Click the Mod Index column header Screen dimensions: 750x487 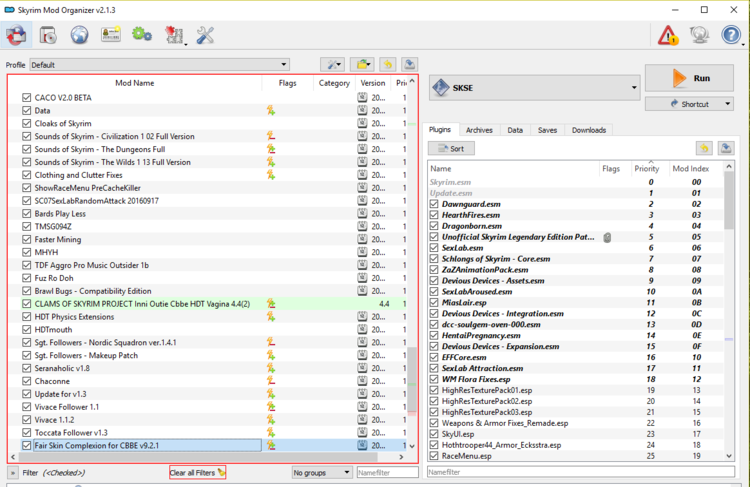(691, 168)
